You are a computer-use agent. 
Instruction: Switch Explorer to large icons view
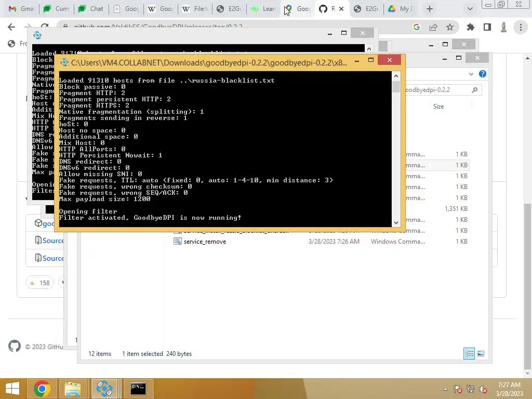tap(481, 353)
